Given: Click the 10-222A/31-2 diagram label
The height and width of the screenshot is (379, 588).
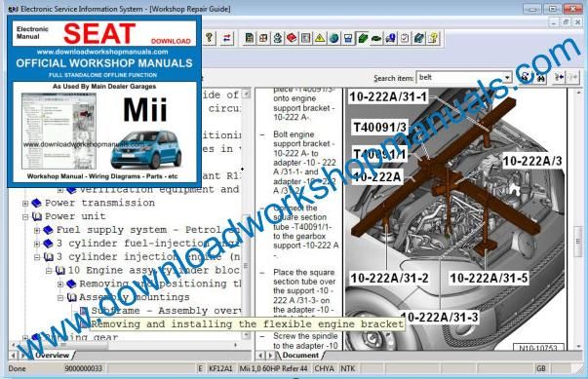Looking at the screenshot, I should [x=389, y=279].
